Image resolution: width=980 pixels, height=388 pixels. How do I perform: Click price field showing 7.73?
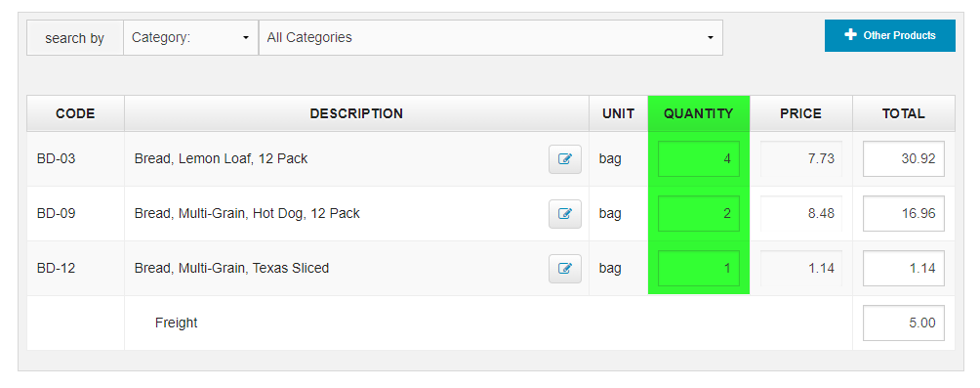pos(801,159)
